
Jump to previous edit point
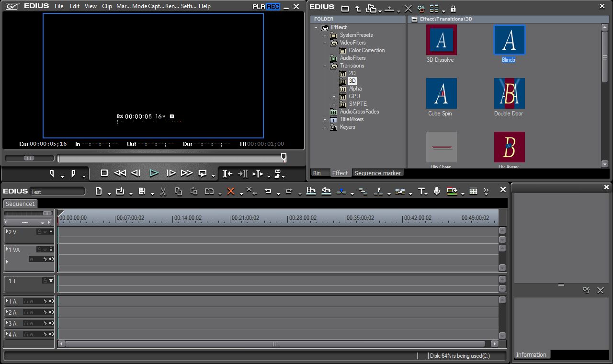227,173
